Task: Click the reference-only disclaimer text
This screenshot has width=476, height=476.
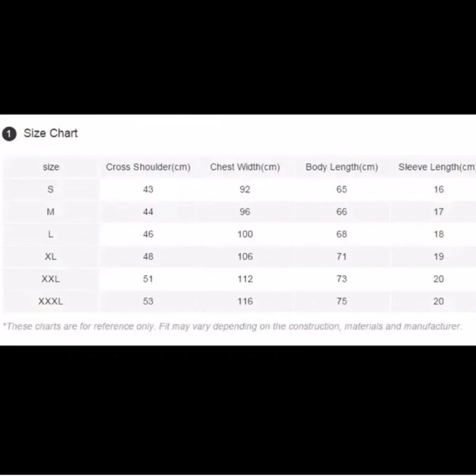Action: [x=233, y=327]
